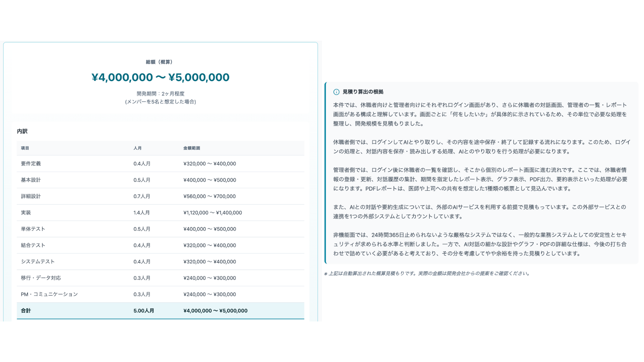Click the total amount ¥4,000,000 〜 ¥5,000,000
644x362 pixels.
(x=160, y=77)
